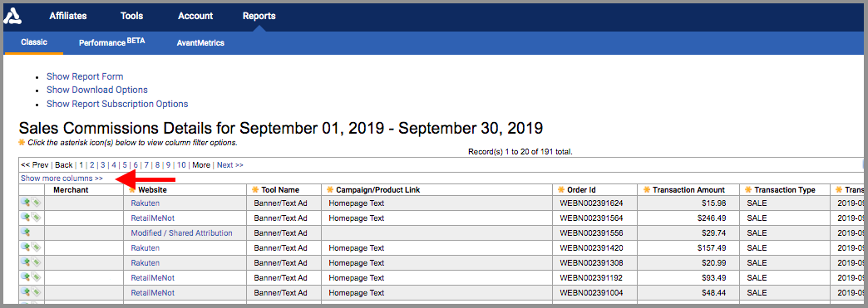Click the report title heading
Screen dimensions: 868x308
click(281, 129)
